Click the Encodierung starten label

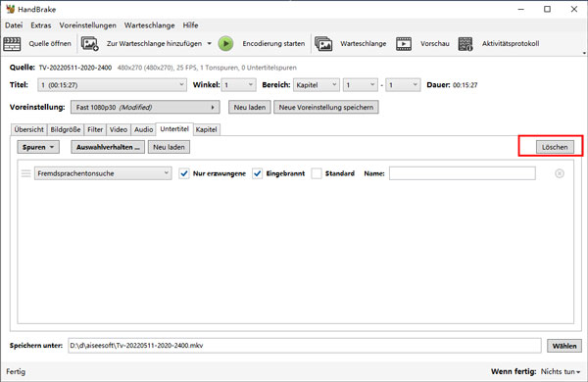[x=273, y=44]
